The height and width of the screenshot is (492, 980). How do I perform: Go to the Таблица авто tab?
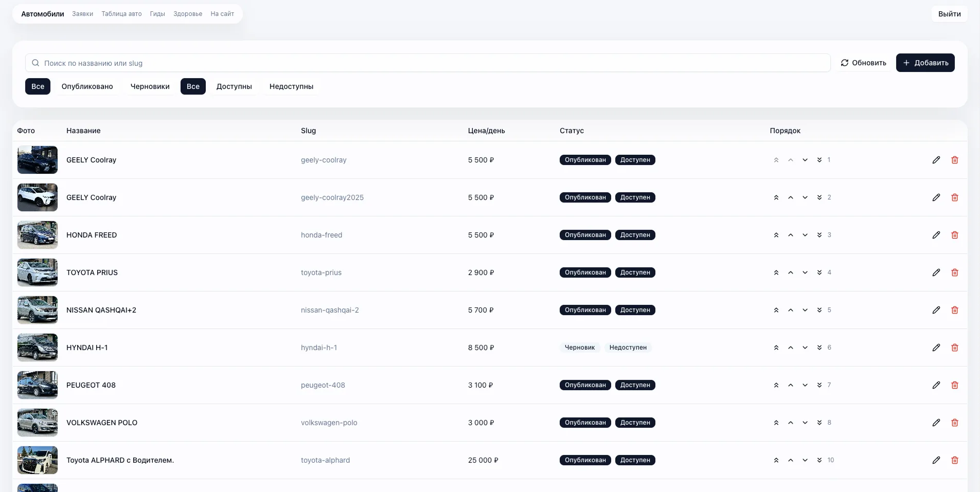(x=121, y=14)
